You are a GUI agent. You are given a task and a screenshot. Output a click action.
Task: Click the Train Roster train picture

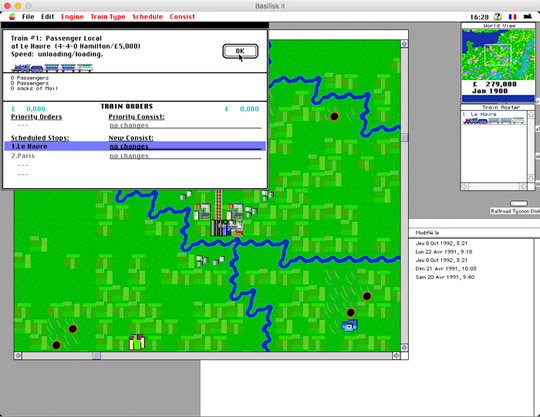[x=494, y=121]
